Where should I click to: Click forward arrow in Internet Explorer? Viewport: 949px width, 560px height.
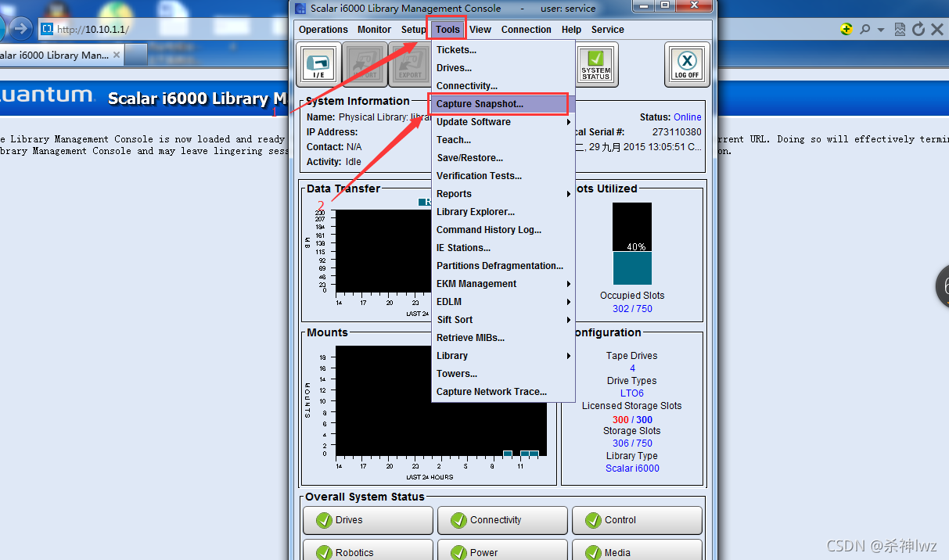coord(20,29)
